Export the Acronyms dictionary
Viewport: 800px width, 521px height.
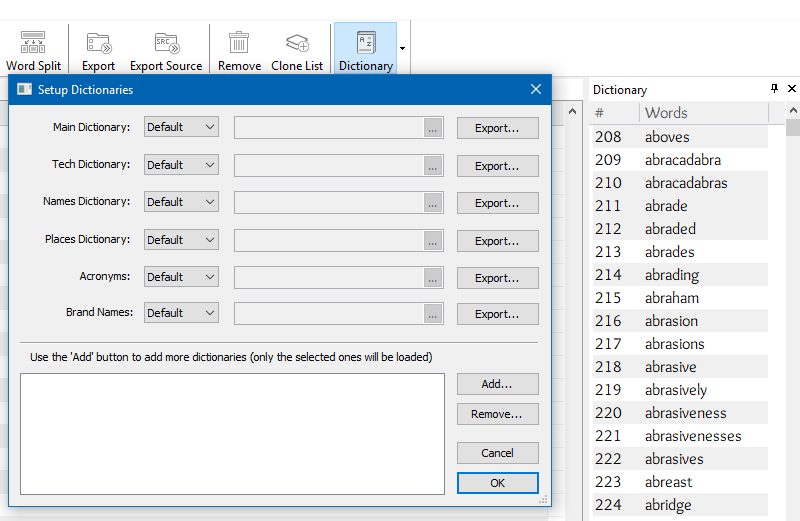(497, 278)
